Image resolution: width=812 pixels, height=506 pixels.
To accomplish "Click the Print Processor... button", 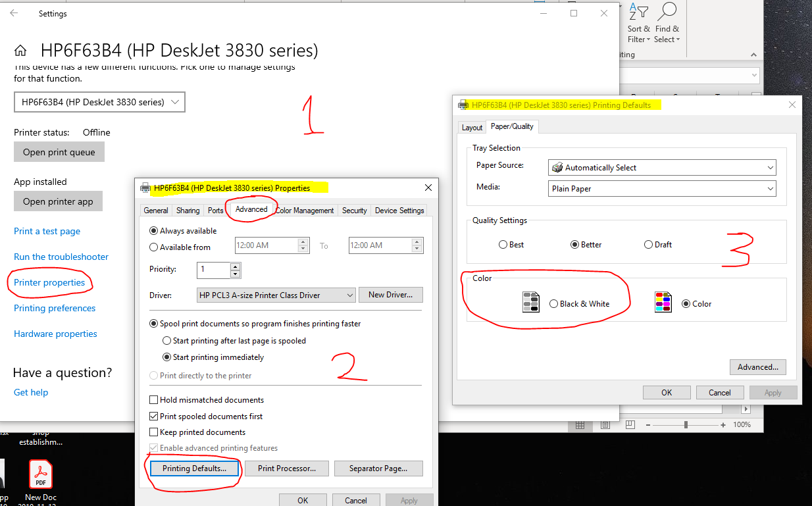I will [x=287, y=468].
